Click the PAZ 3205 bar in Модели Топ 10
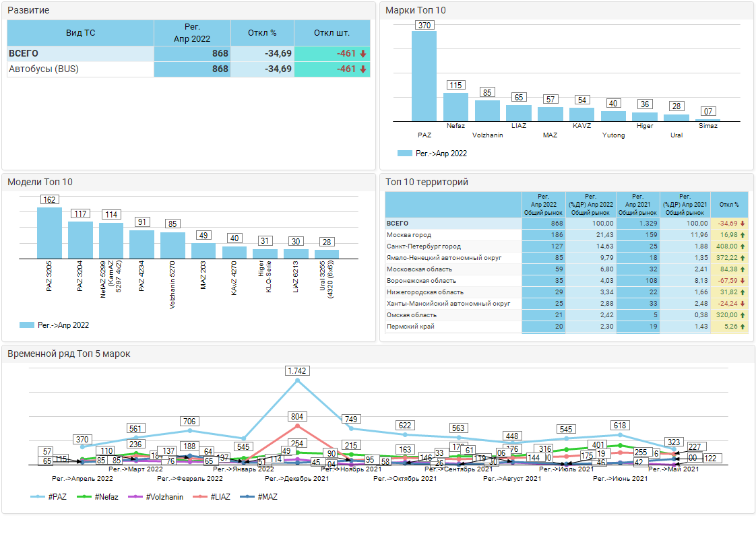Viewport: 756px width, 534px height. (49, 233)
